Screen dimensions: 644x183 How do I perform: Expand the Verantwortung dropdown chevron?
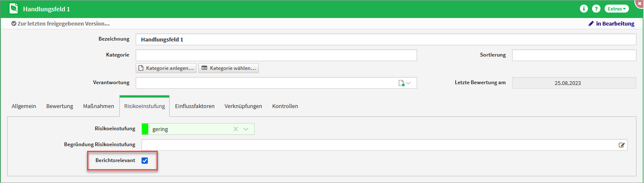click(409, 83)
